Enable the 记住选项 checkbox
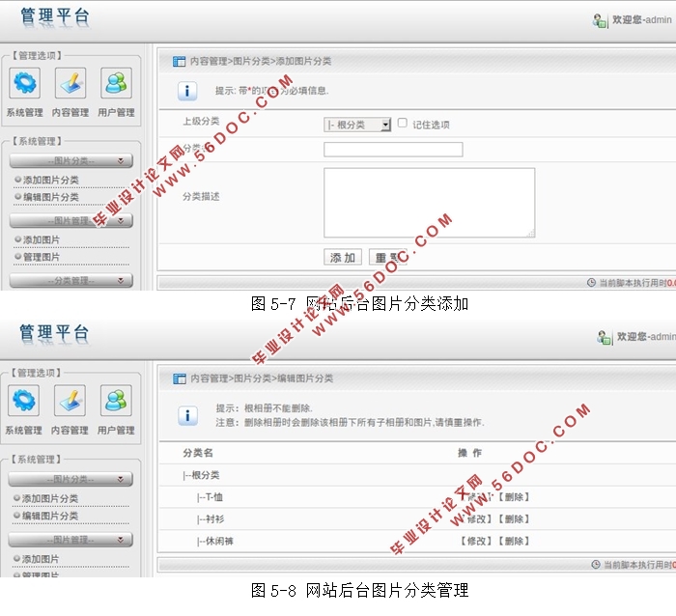This screenshot has width=676, height=616. pos(403,124)
